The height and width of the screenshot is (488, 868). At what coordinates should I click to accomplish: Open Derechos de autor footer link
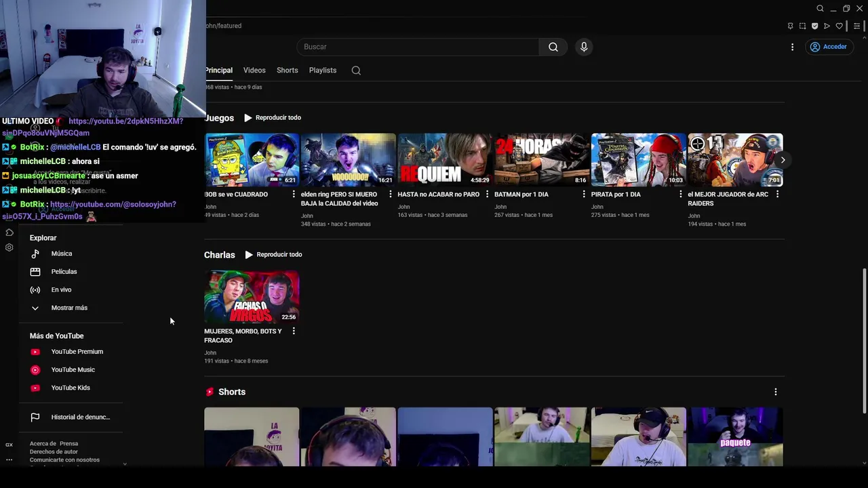point(54,452)
